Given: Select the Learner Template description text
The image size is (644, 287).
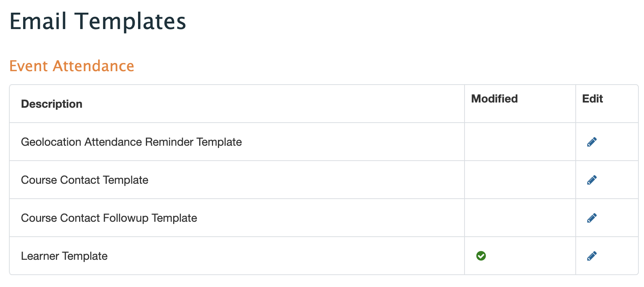Looking at the screenshot, I should coord(64,256).
